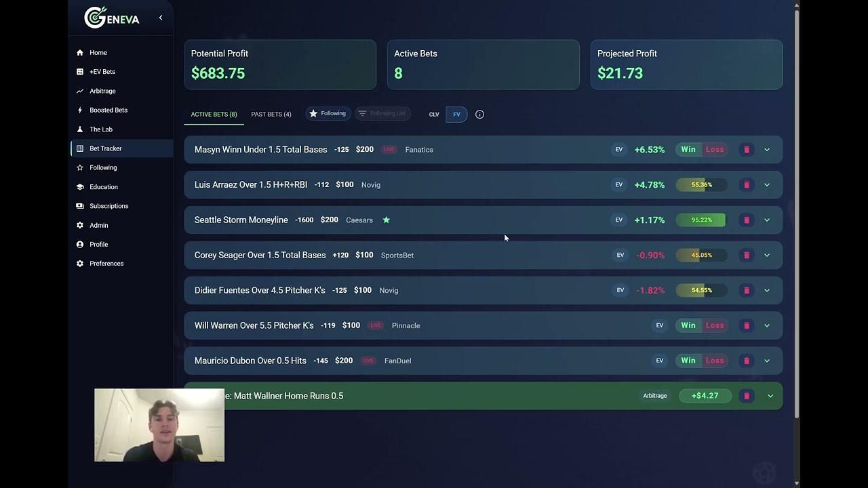Click the Profile icon in sidebar
868x488 pixels.
click(x=80, y=244)
